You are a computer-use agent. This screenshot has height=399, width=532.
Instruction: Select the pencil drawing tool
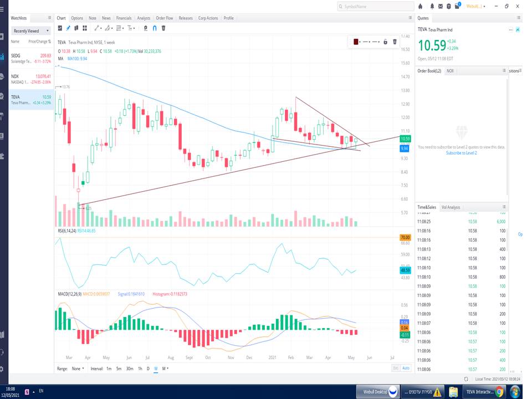69,28
